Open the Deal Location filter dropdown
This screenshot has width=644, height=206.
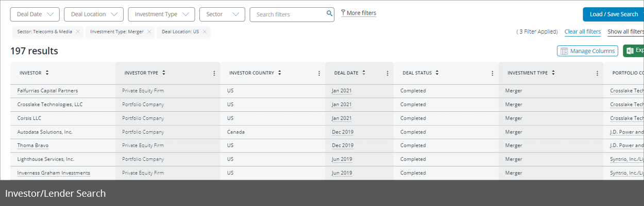[94, 14]
